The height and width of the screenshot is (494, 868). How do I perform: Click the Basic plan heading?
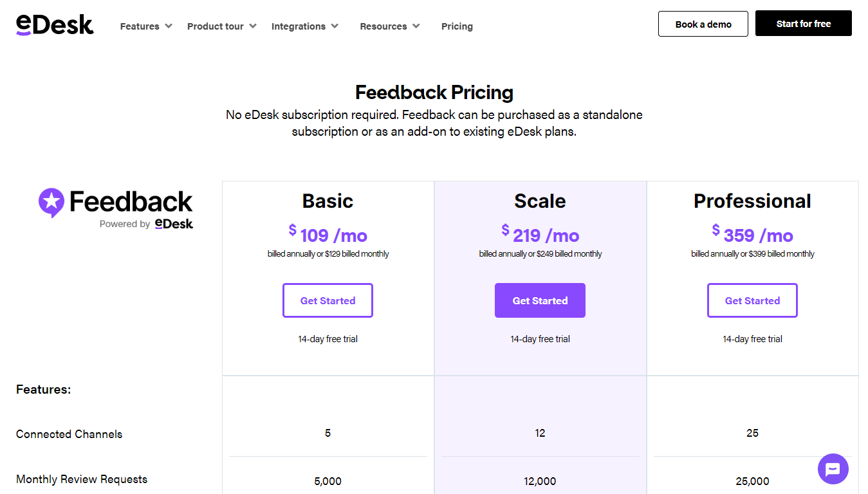pyautogui.click(x=328, y=201)
